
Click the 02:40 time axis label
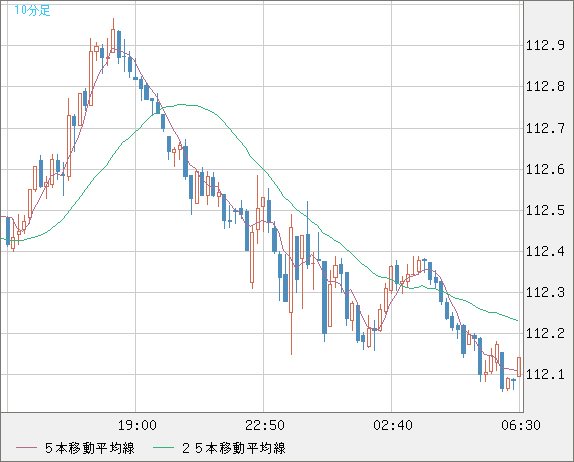click(393, 425)
